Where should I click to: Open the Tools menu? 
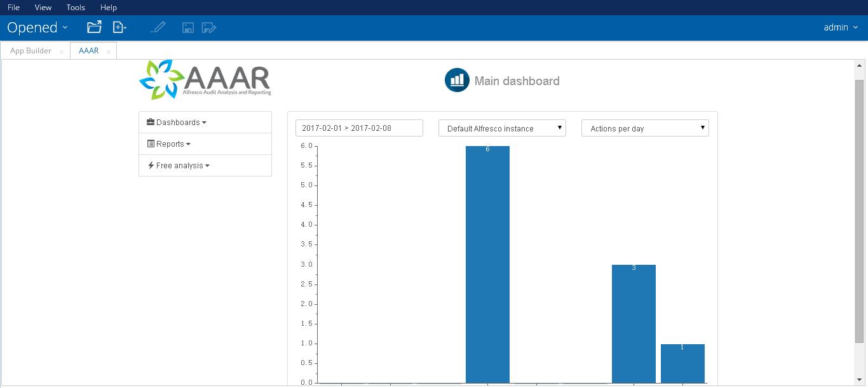[x=76, y=8]
